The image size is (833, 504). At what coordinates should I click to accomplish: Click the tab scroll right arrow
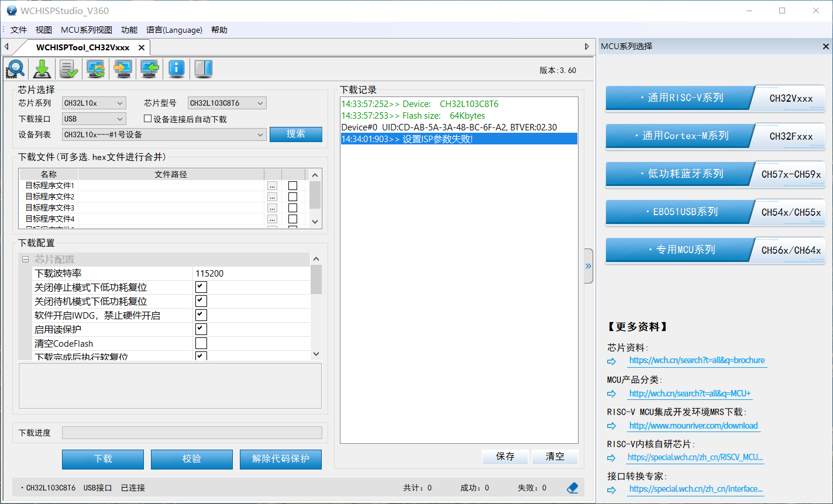[587, 46]
